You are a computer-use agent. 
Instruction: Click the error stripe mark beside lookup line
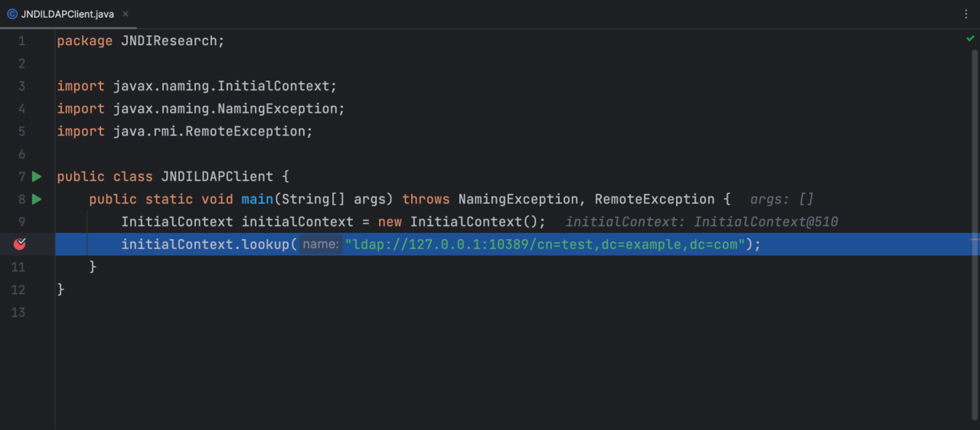tap(975, 240)
